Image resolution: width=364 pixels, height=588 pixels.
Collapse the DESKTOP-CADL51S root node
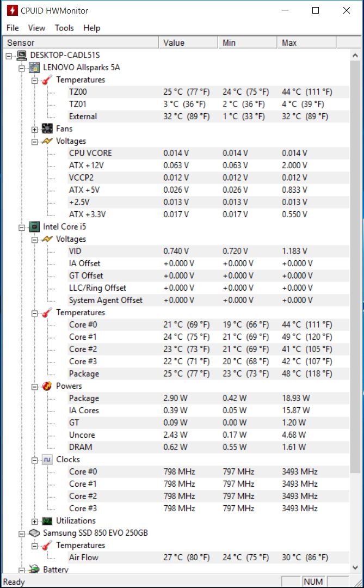coord(9,56)
